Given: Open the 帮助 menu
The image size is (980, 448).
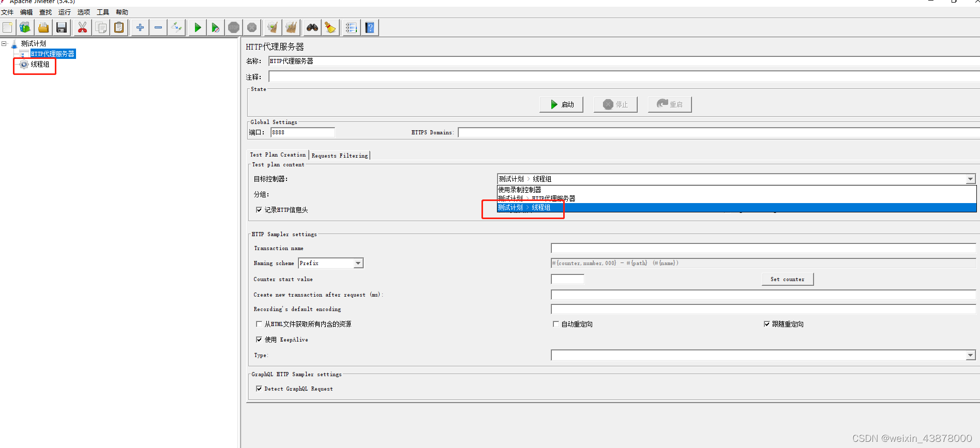Looking at the screenshot, I should 122,12.
